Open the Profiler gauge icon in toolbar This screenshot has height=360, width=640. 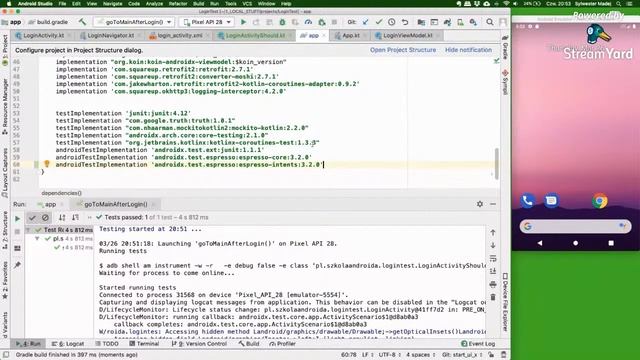308,22
